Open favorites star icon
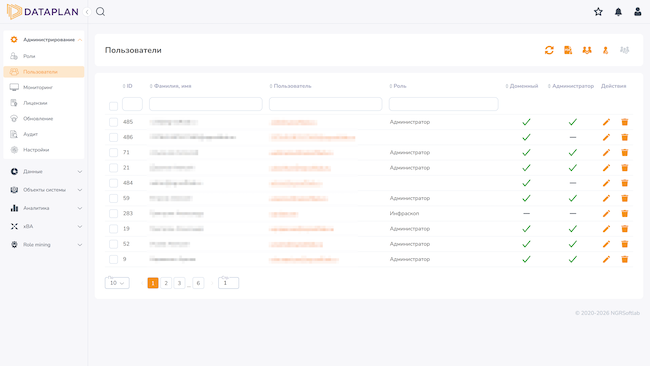This screenshot has height=366, width=650. (598, 12)
